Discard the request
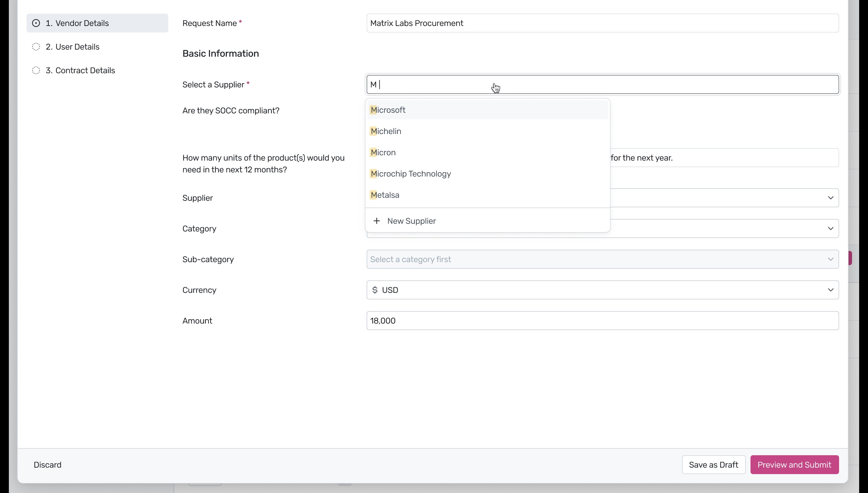868x493 pixels. [48, 465]
